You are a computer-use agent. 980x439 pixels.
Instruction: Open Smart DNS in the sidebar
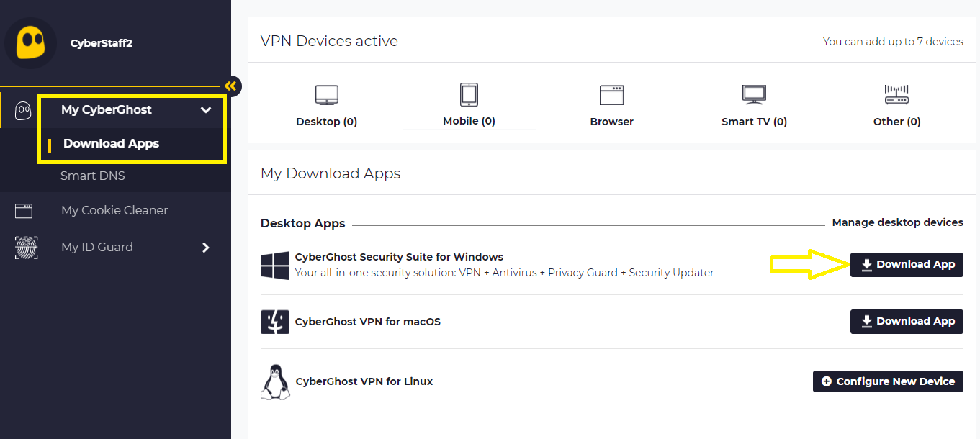[x=93, y=176]
